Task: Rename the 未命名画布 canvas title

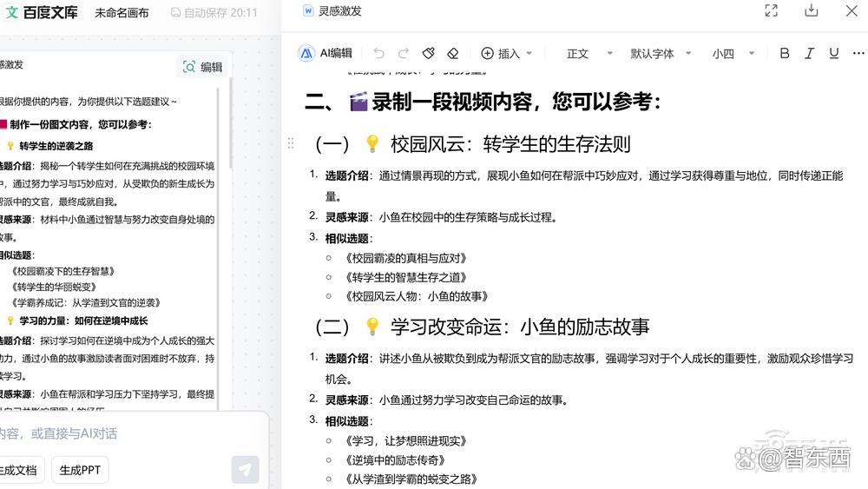Action: tap(122, 13)
